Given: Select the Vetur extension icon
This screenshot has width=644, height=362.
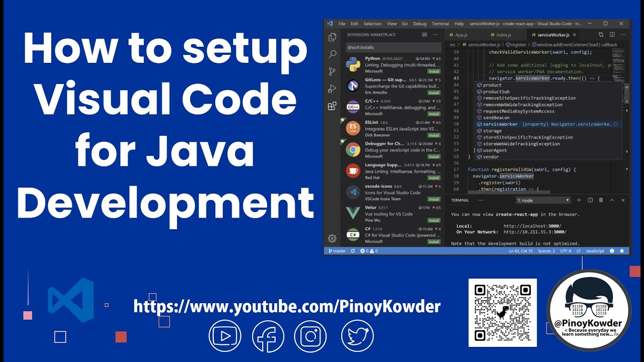Looking at the screenshot, I should (x=353, y=213).
